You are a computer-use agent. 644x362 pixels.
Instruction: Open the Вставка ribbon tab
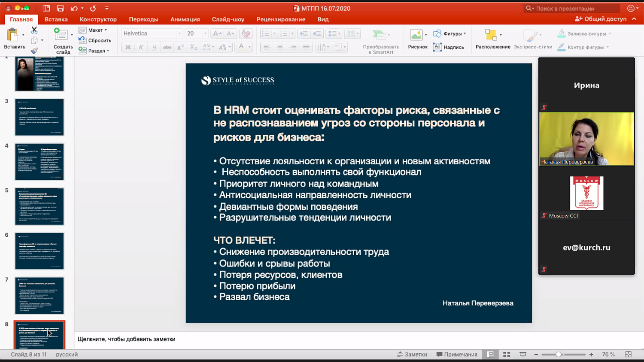coord(56,19)
